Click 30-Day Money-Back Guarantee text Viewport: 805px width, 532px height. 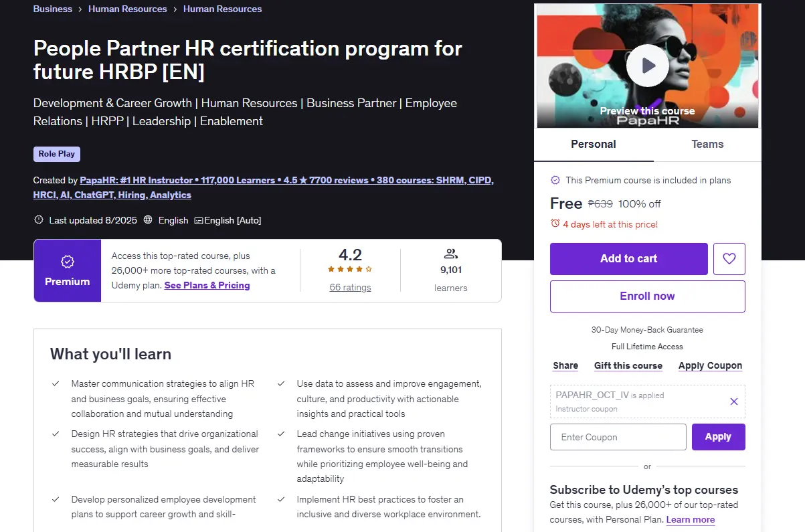647,330
